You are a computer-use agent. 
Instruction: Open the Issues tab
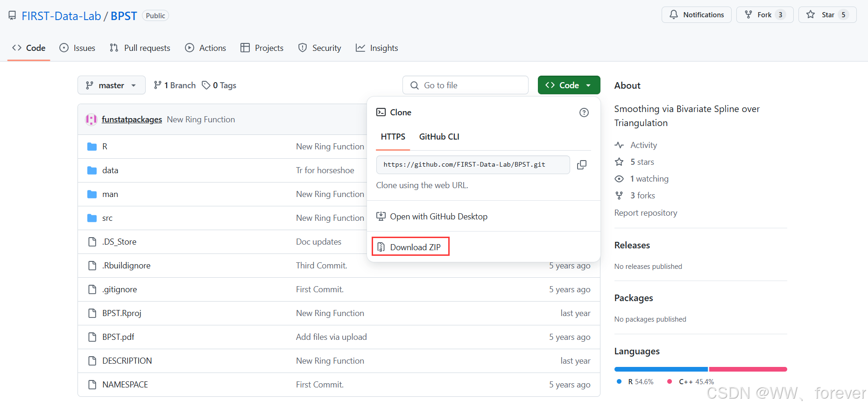pos(78,48)
